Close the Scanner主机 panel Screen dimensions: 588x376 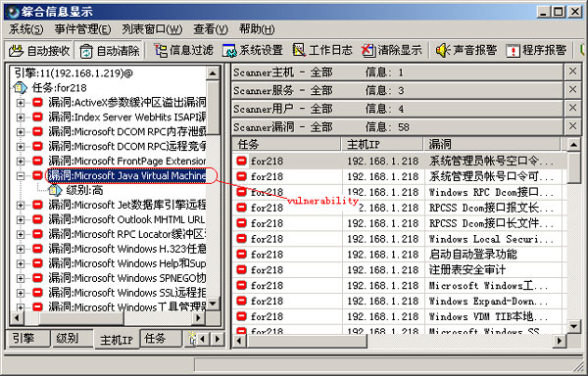572,71
